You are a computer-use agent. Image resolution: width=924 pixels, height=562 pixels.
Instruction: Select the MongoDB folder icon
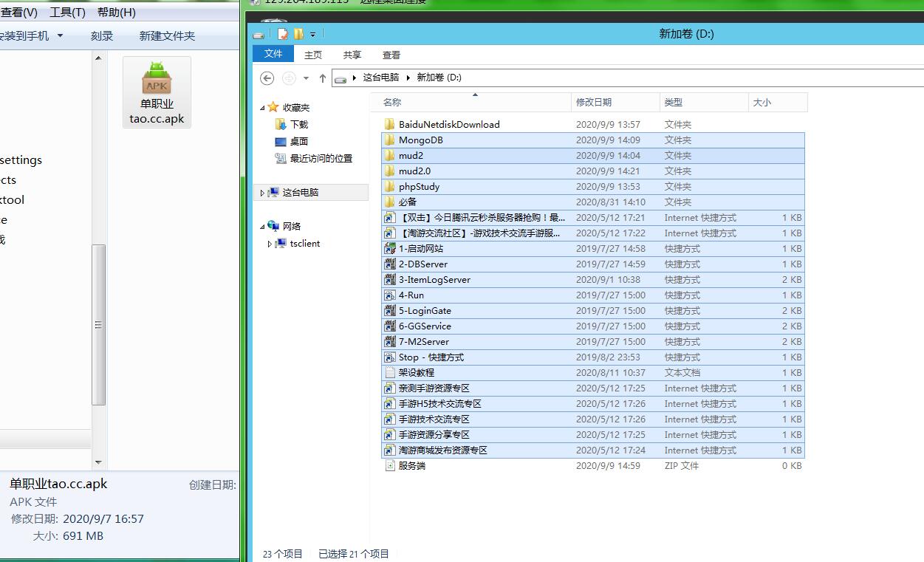tap(390, 140)
